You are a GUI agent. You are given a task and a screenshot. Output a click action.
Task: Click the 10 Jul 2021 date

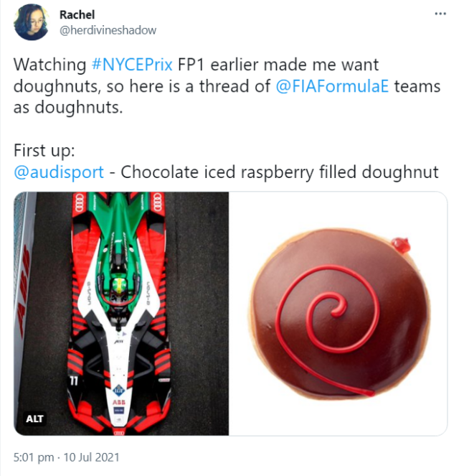click(x=91, y=457)
